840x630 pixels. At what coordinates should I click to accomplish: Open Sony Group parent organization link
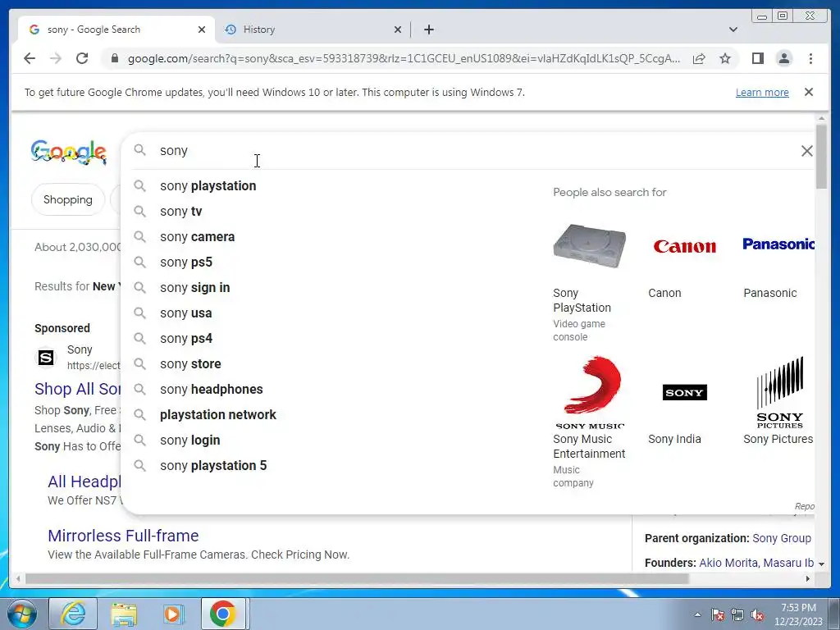(x=782, y=538)
